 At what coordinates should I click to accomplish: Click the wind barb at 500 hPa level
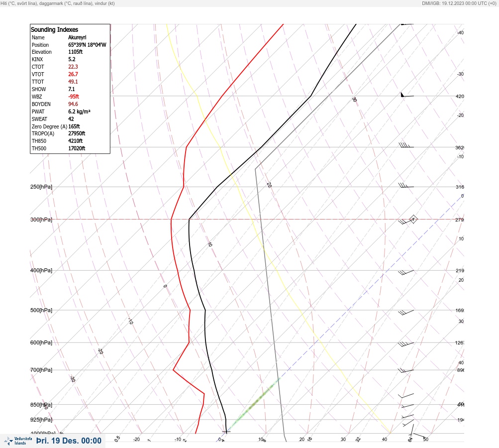point(406,313)
